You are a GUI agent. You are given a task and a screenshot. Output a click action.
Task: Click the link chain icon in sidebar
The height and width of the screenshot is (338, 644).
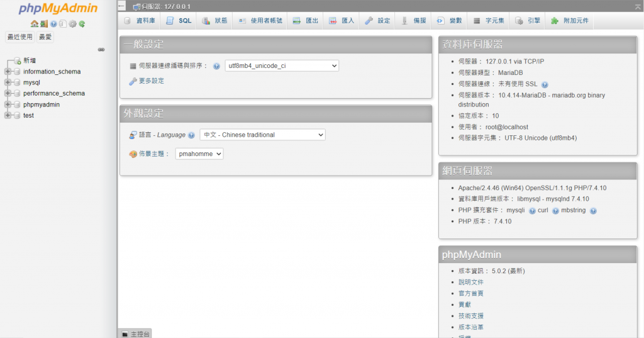pyautogui.click(x=101, y=50)
